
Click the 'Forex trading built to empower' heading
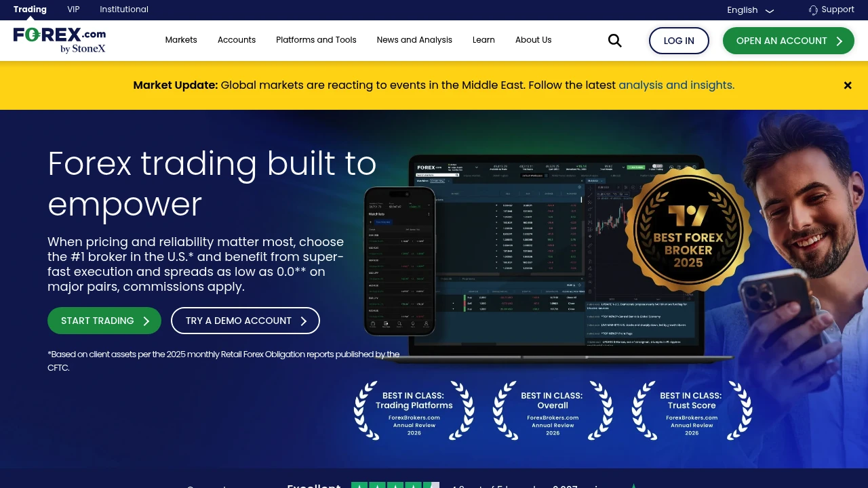[212, 184]
